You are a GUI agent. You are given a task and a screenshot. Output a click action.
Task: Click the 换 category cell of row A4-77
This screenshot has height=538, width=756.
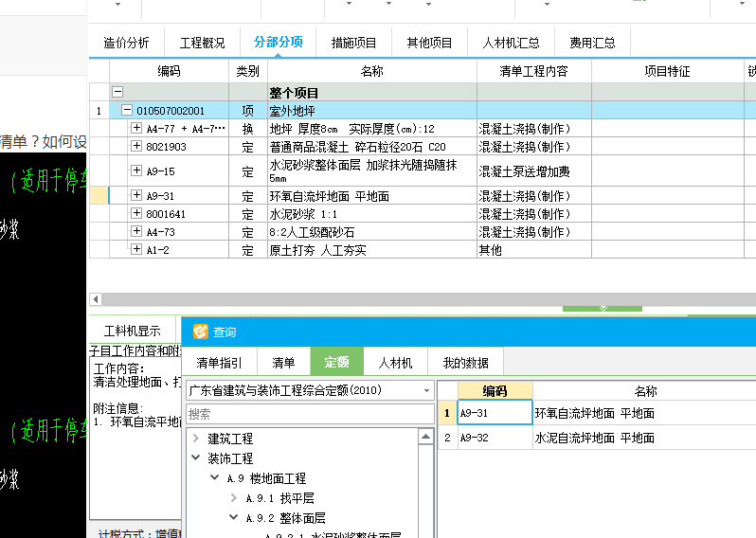click(248, 129)
